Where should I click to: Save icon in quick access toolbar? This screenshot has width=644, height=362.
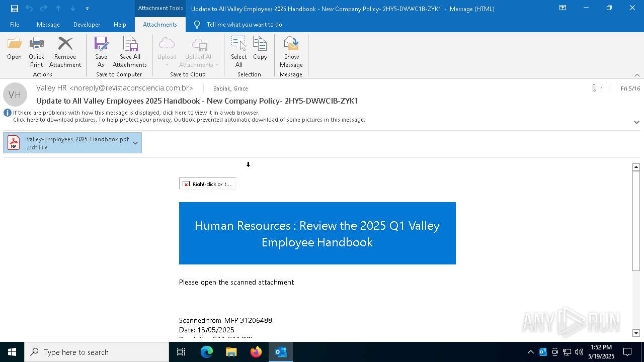tap(15, 9)
